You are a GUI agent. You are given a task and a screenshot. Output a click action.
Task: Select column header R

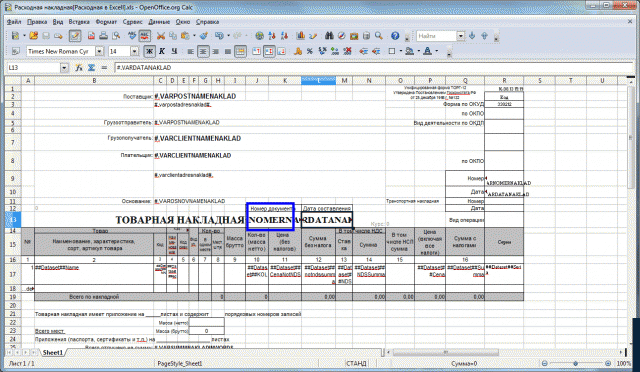tap(504, 81)
